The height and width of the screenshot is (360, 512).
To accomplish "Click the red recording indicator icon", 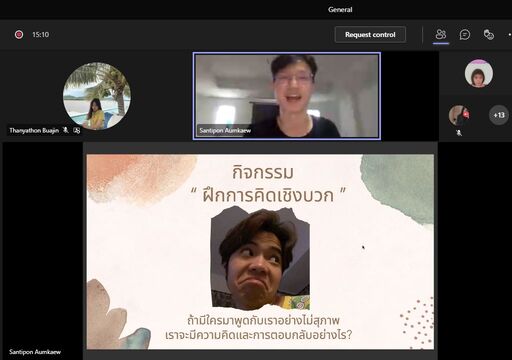I will pyautogui.click(x=19, y=34).
